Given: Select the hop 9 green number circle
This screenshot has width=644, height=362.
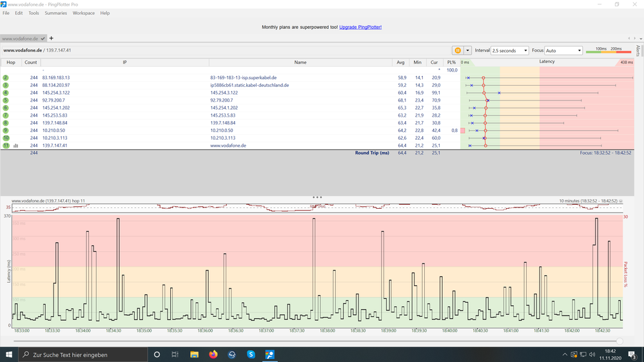Looking at the screenshot, I should [6, 131].
